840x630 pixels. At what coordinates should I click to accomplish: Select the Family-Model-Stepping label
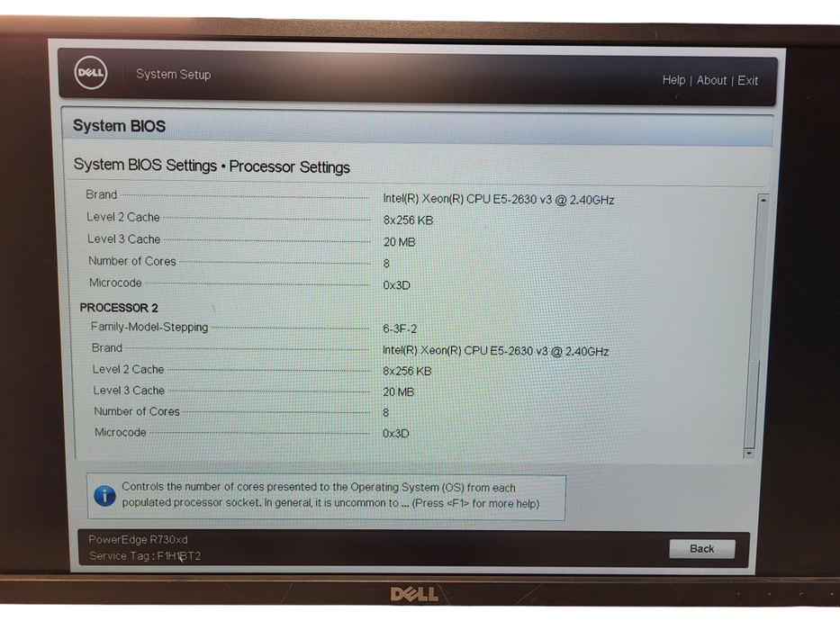[149, 327]
